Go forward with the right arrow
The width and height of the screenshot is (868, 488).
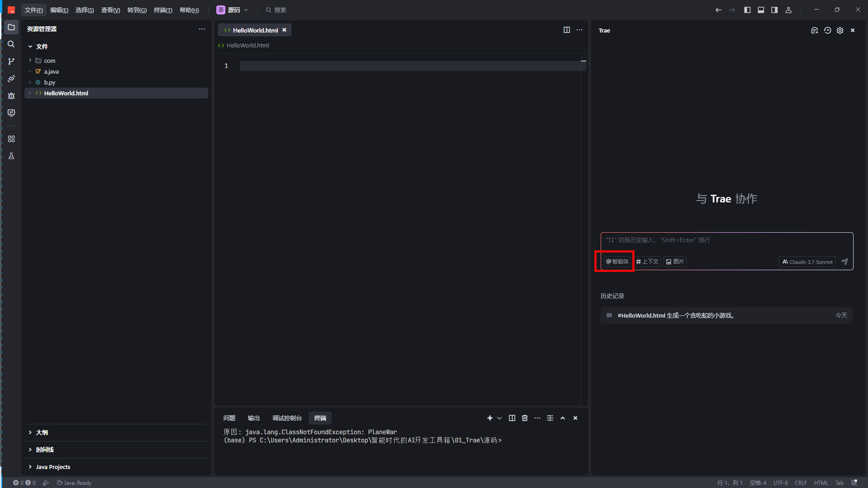[x=732, y=10]
